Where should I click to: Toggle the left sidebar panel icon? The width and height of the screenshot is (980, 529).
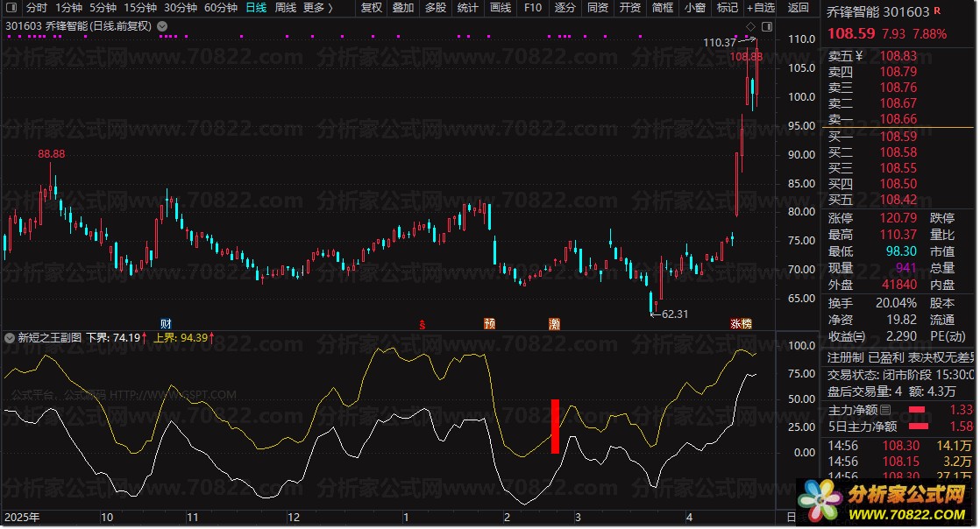coord(11,8)
